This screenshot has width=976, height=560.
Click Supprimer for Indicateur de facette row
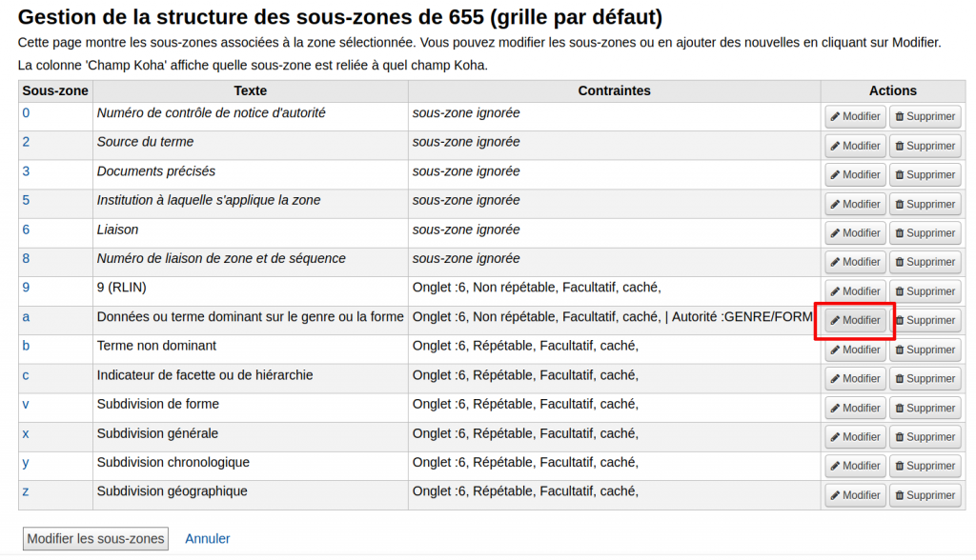[x=925, y=379]
